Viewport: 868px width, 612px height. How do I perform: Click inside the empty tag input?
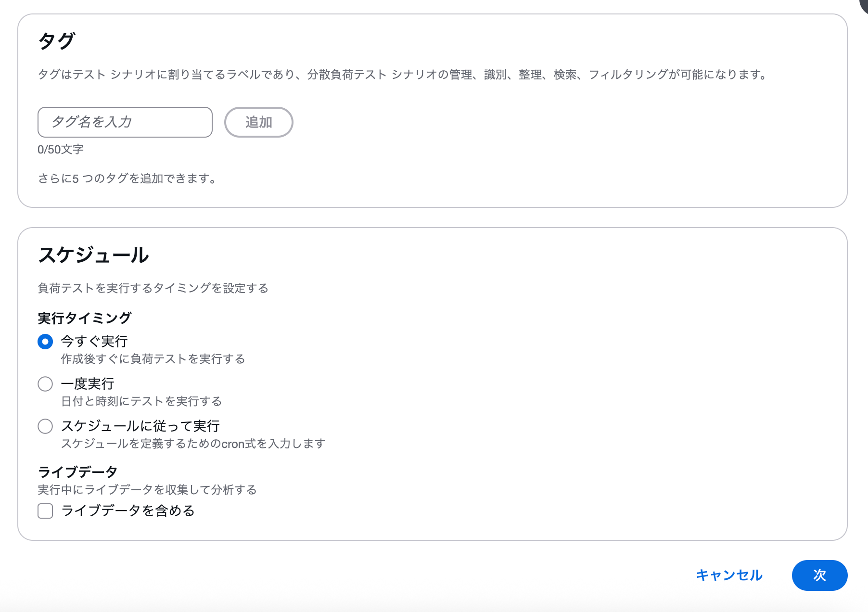pos(125,122)
